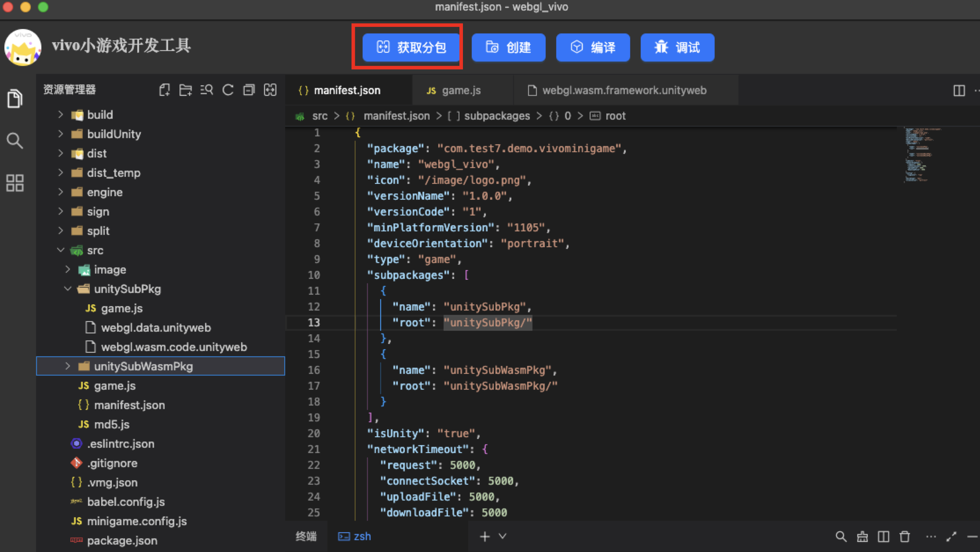Click the green macOS zoom button
The height and width of the screenshot is (552, 980).
click(43, 7)
